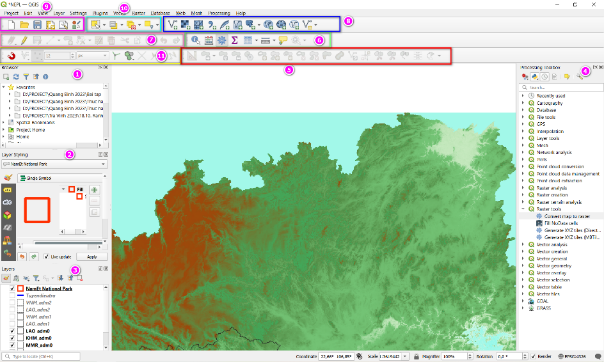
Task: Open the Raster menu
Action: pyautogui.click(x=138, y=13)
